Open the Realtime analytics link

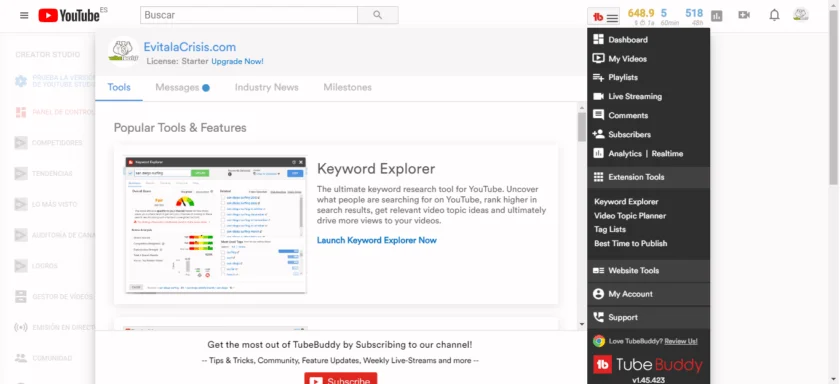click(667, 154)
